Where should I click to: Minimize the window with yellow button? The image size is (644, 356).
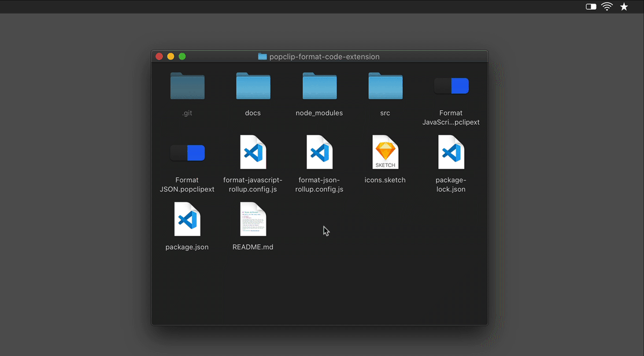tap(171, 56)
